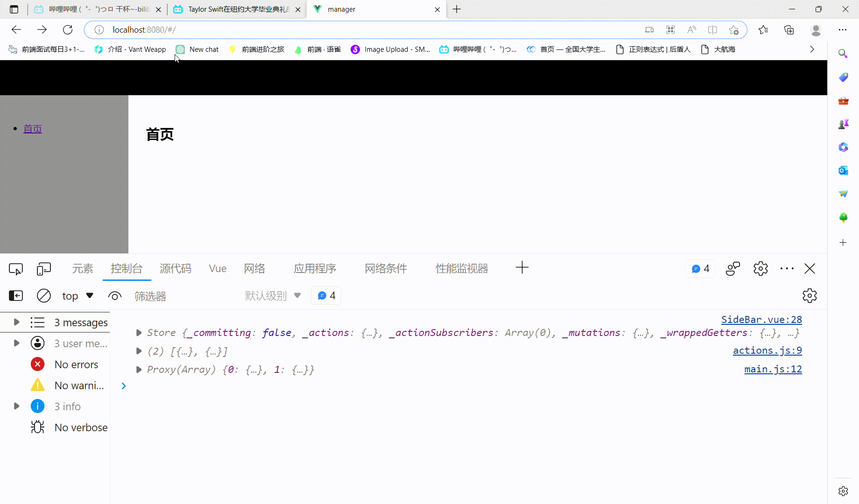The height and width of the screenshot is (504, 859).
Task: Open console settings gear icon
Action: click(810, 296)
